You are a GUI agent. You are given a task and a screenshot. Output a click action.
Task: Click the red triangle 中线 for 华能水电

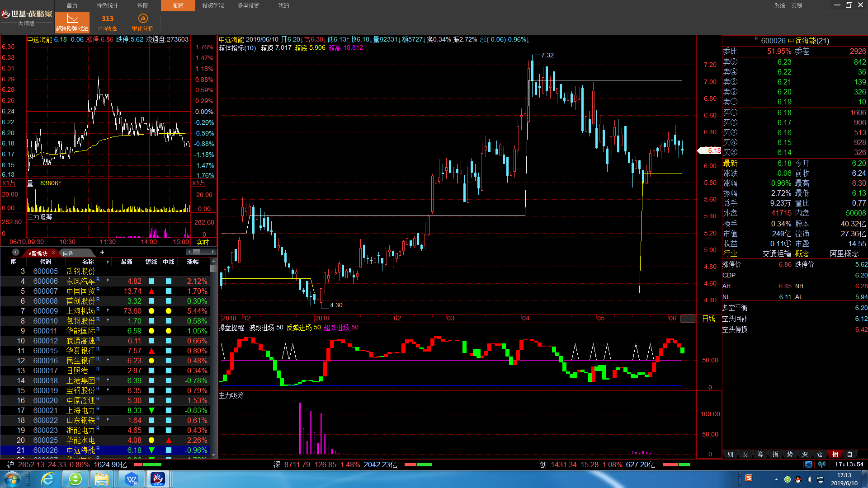point(169,440)
